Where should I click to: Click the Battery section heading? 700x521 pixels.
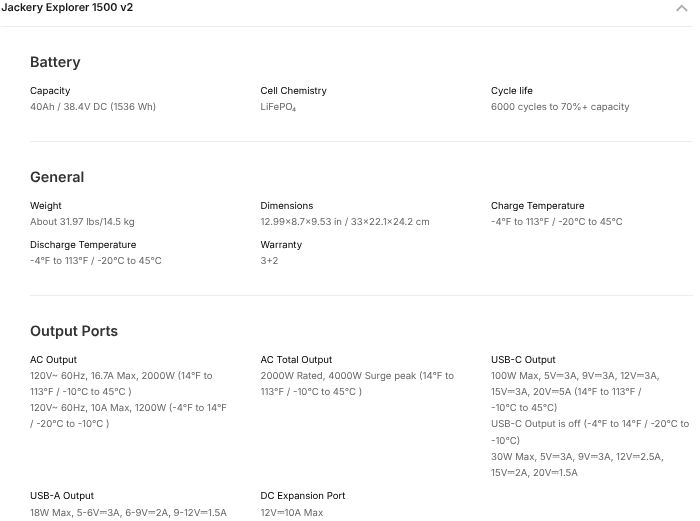pyautogui.click(x=55, y=62)
